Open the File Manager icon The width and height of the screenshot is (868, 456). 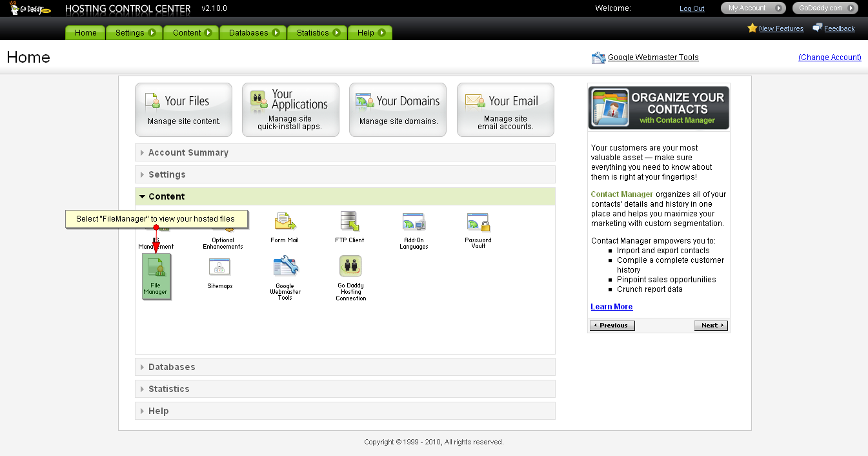tap(156, 275)
